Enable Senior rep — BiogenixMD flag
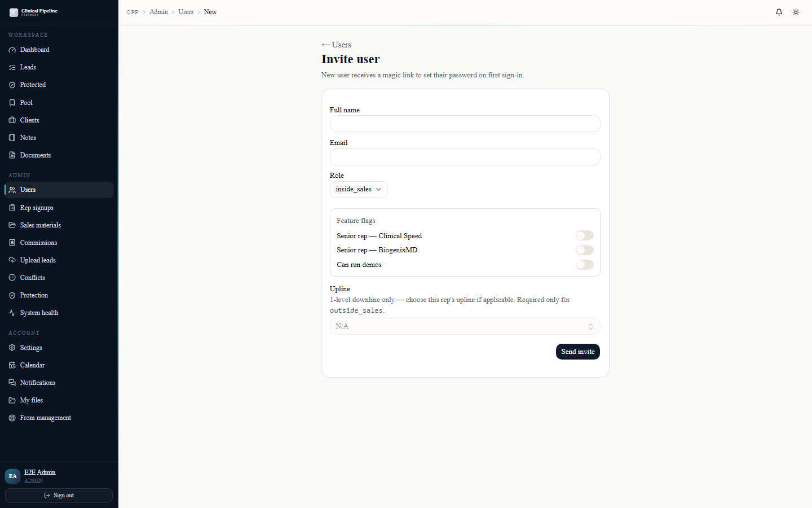This screenshot has width=812, height=508. pos(585,250)
